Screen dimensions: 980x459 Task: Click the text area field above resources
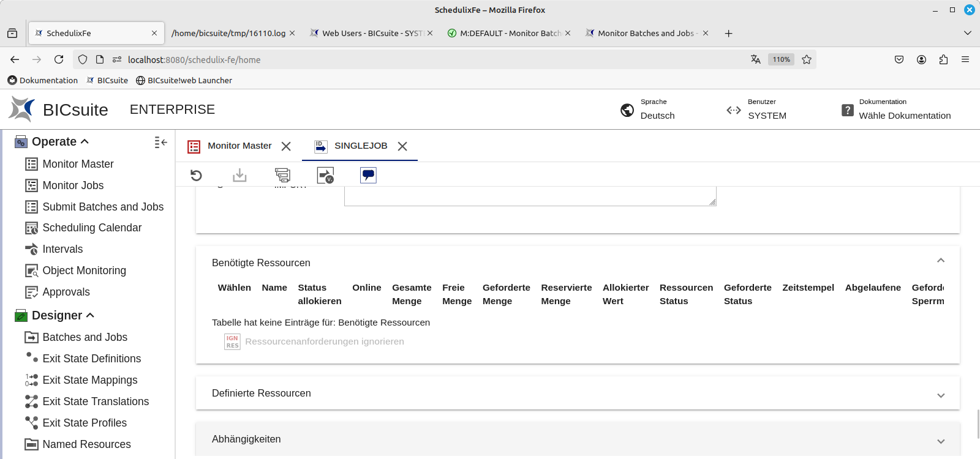[x=530, y=196]
